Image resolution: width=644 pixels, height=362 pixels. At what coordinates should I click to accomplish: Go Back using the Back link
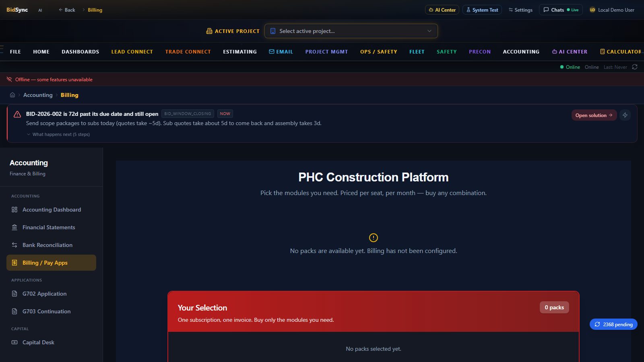coord(67,10)
